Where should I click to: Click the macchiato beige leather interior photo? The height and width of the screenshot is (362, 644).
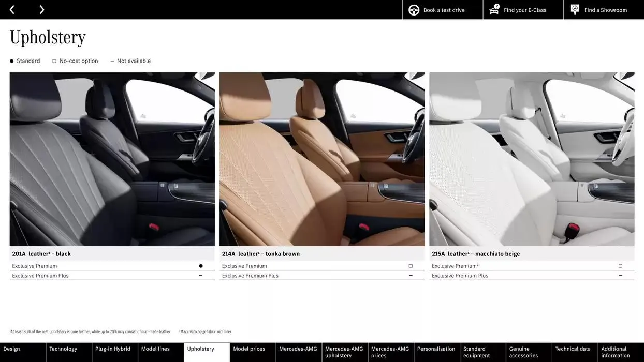tap(532, 159)
